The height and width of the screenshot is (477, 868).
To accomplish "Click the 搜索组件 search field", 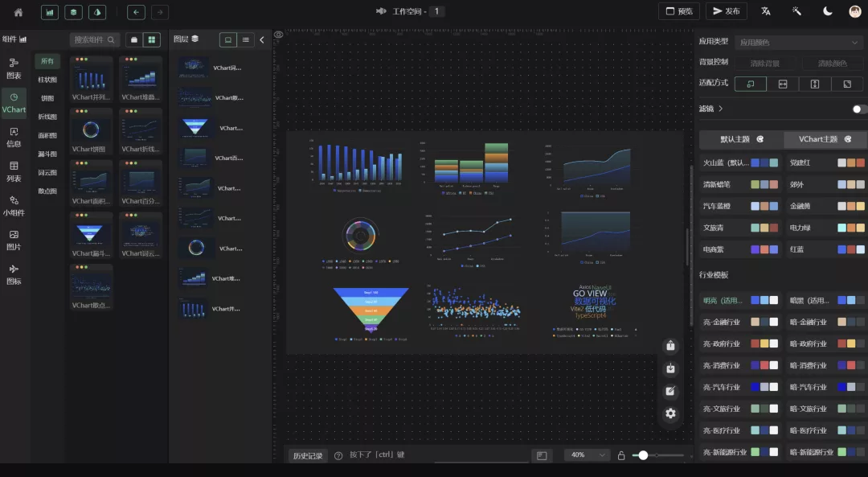I will tap(95, 39).
